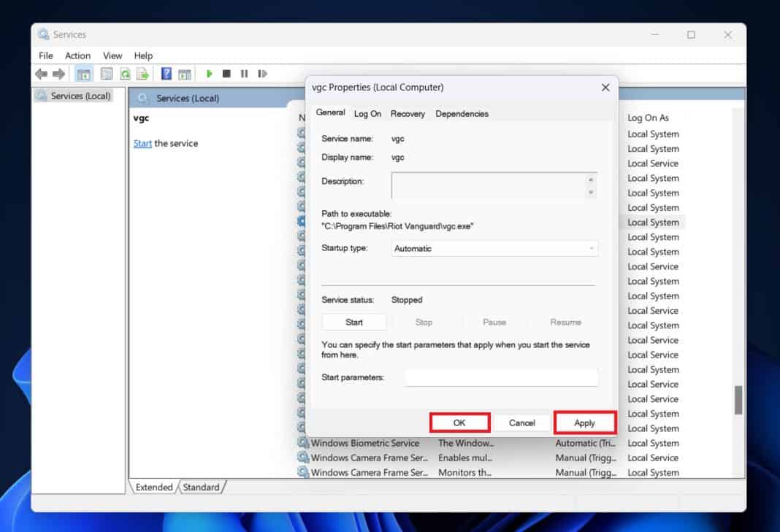
Task: Open the Recovery tab
Action: (x=408, y=114)
